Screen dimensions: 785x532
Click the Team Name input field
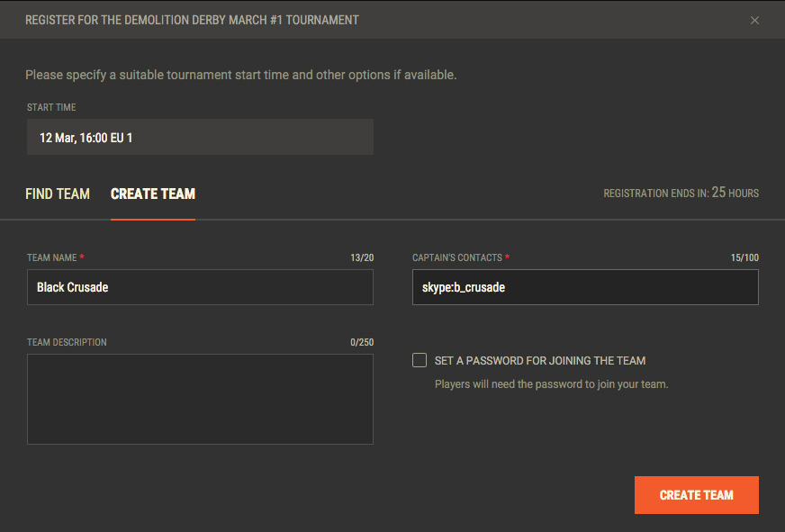[200, 287]
